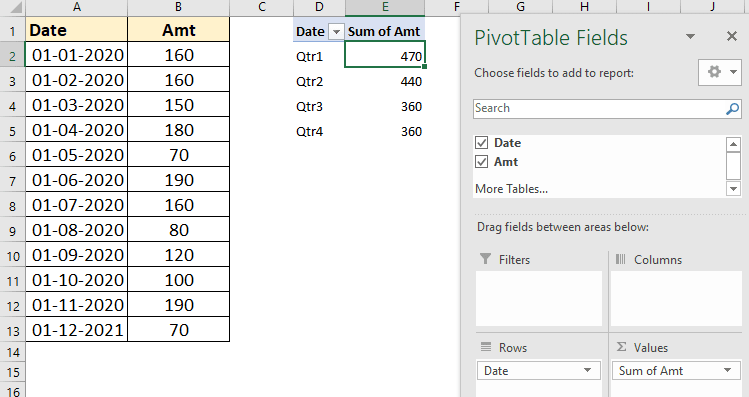
Task: Click the cell containing 01-06-2020
Action: point(76,180)
